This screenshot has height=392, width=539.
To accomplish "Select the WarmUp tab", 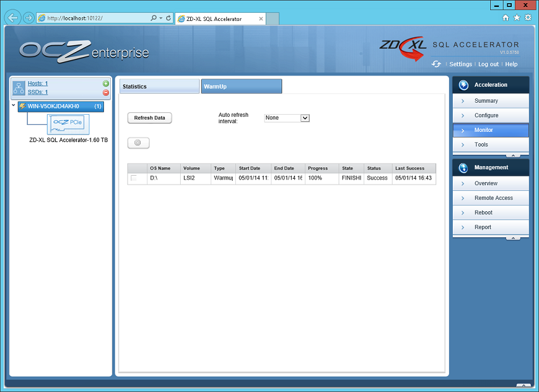I will coord(242,86).
